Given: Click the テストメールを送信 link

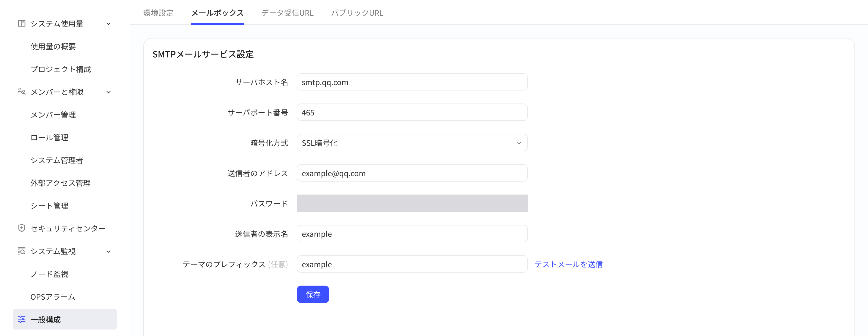Looking at the screenshot, I should (x=569, y=264).
